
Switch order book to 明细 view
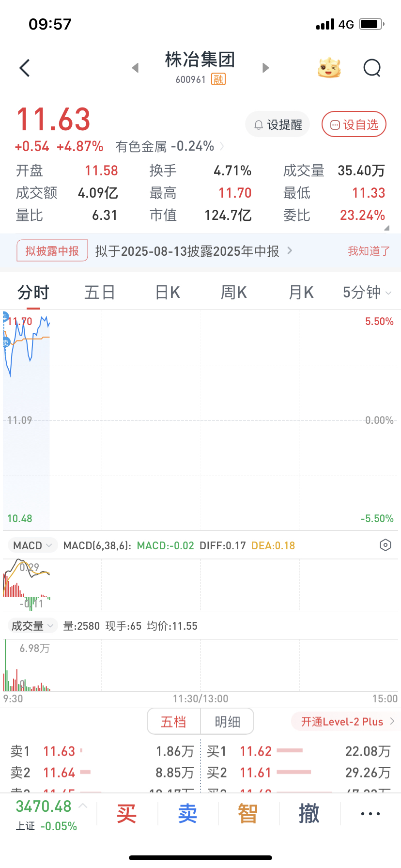[227, 722]
